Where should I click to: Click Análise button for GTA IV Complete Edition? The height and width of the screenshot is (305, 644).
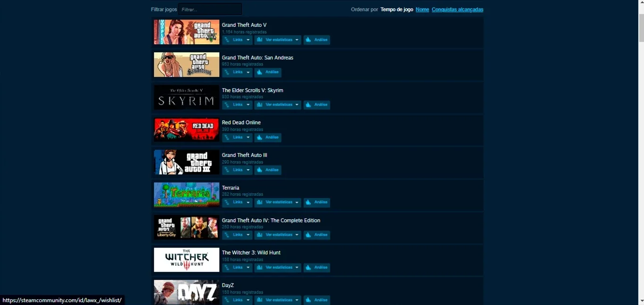[x=317, y=235]
